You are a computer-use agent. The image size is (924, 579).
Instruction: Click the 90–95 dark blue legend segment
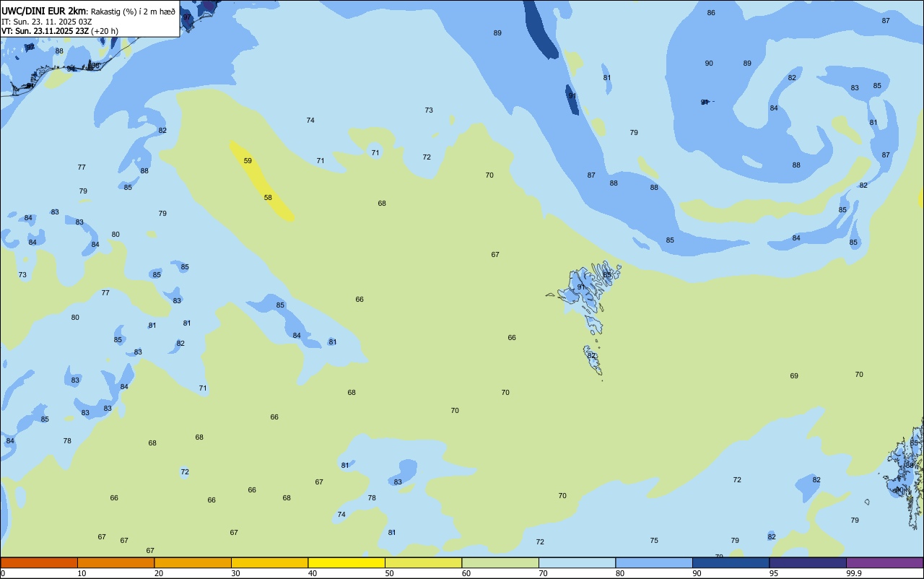731,562
